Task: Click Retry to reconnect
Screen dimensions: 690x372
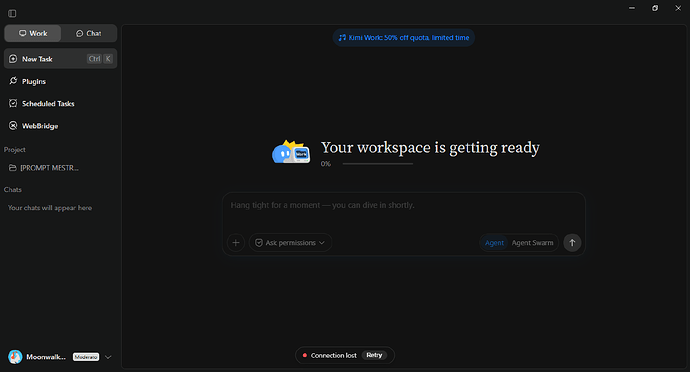Action: [374, 355]
